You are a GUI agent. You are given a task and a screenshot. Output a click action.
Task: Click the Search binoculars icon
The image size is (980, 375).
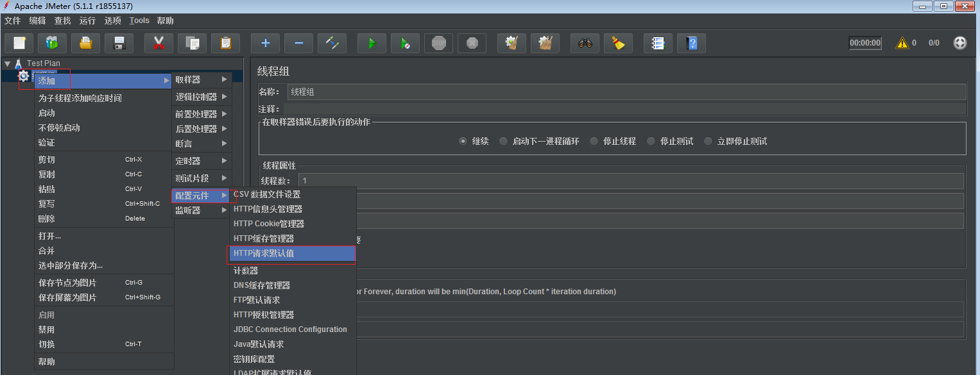coord(585,44)
